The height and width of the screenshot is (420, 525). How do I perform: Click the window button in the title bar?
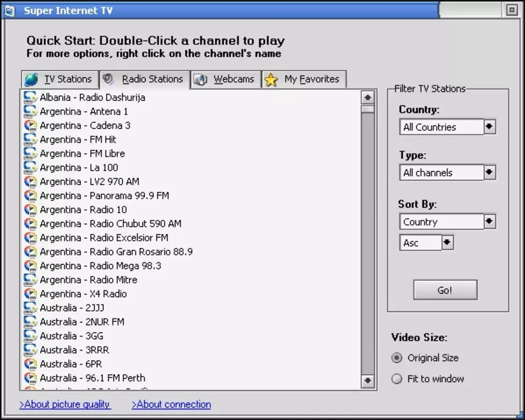pos(512,10)
